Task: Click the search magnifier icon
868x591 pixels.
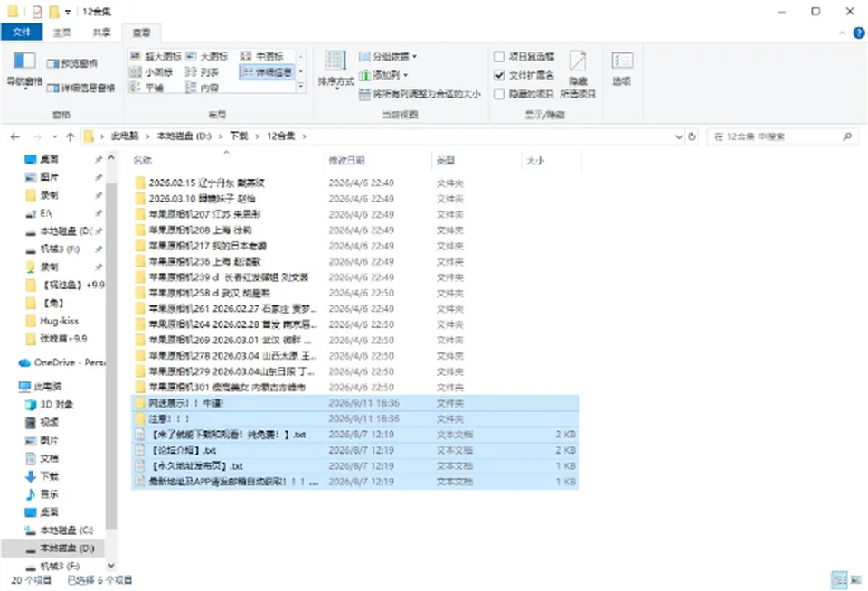Action: [847, 136]
